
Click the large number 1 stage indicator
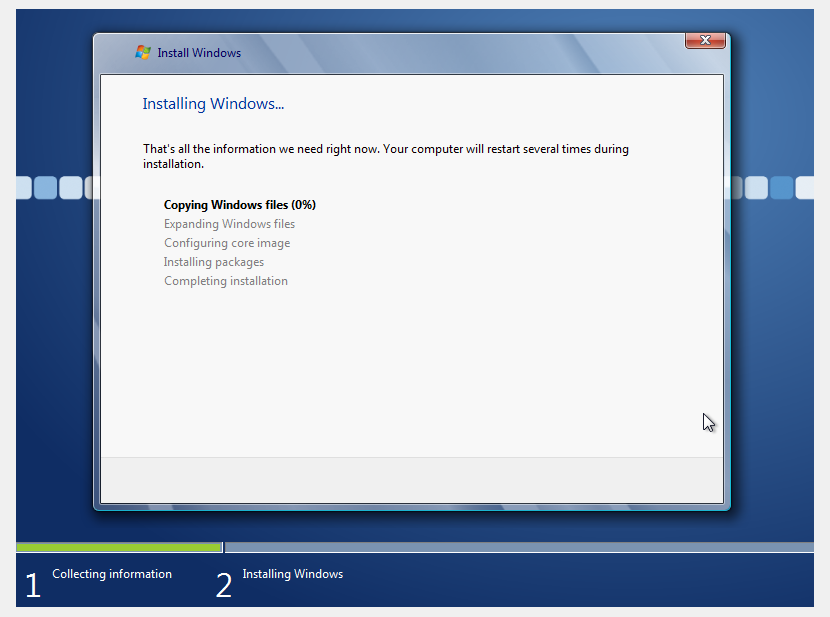click(x=33, y=586)
